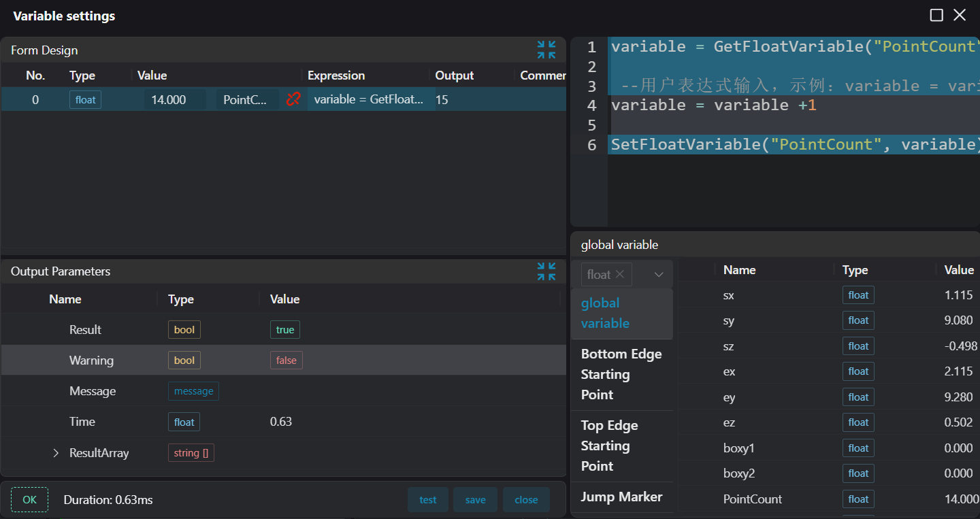
Task: Open the expression cell in row 0
Action: (370, 100)
